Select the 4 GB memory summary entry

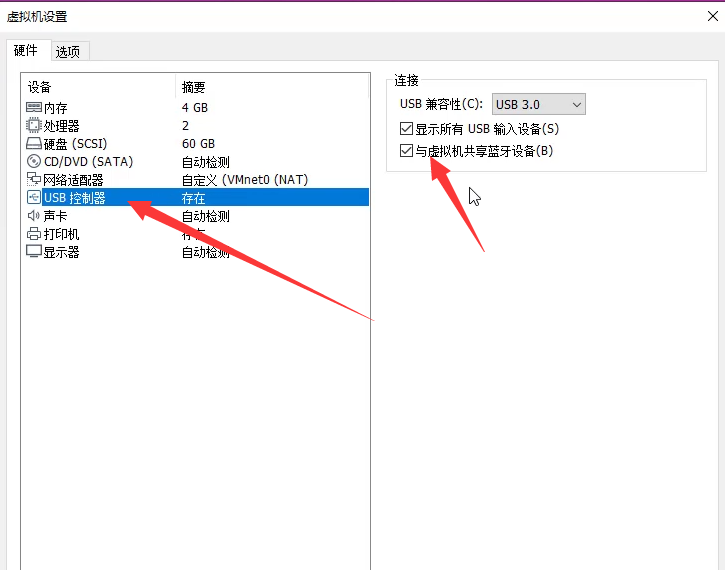[195, 108]
